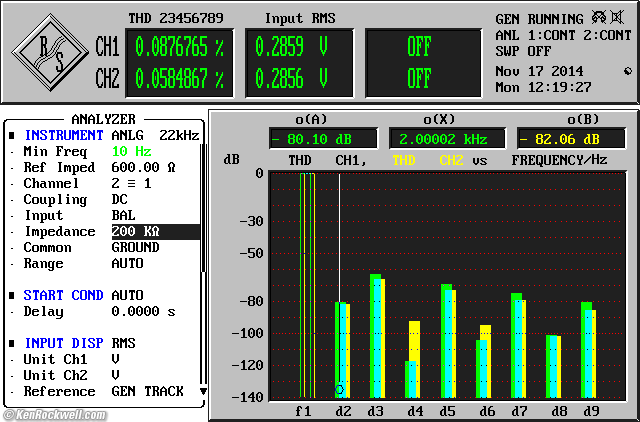Select the Reference GEN TRACK entry

click(x=147, y=391)
